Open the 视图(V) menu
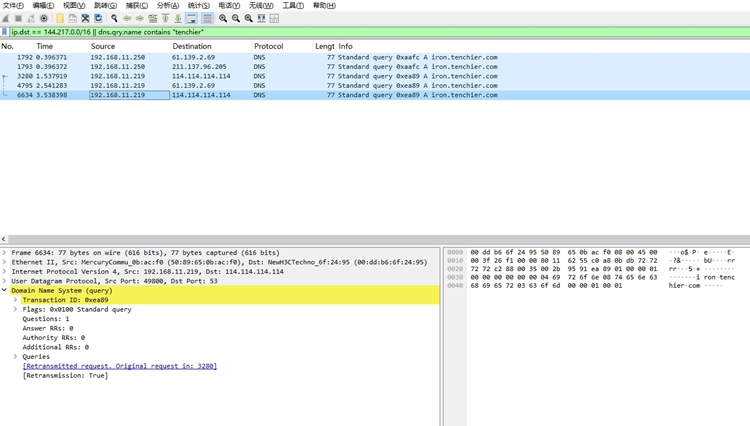 [x=74, y=5]
